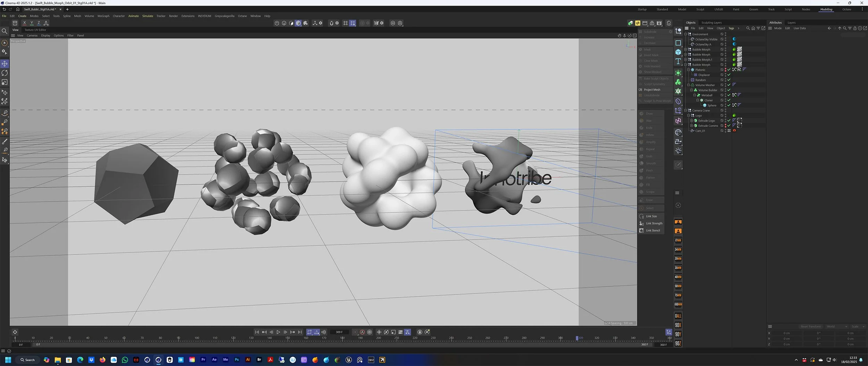Toggle the timeline loop playback mode

309,332
